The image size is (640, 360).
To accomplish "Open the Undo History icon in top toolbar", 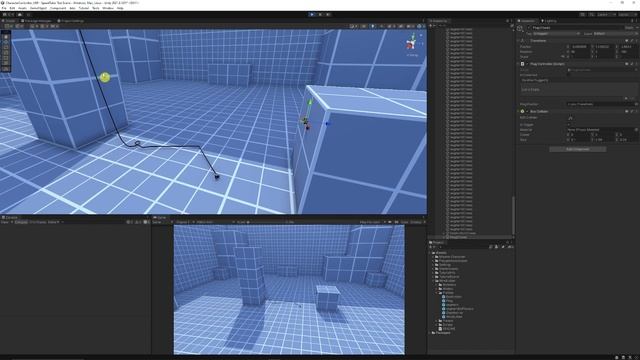I will 582,15.
